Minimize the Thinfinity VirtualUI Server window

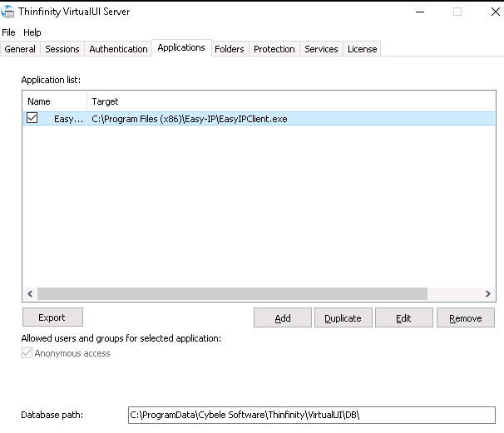tap(420, 12)
